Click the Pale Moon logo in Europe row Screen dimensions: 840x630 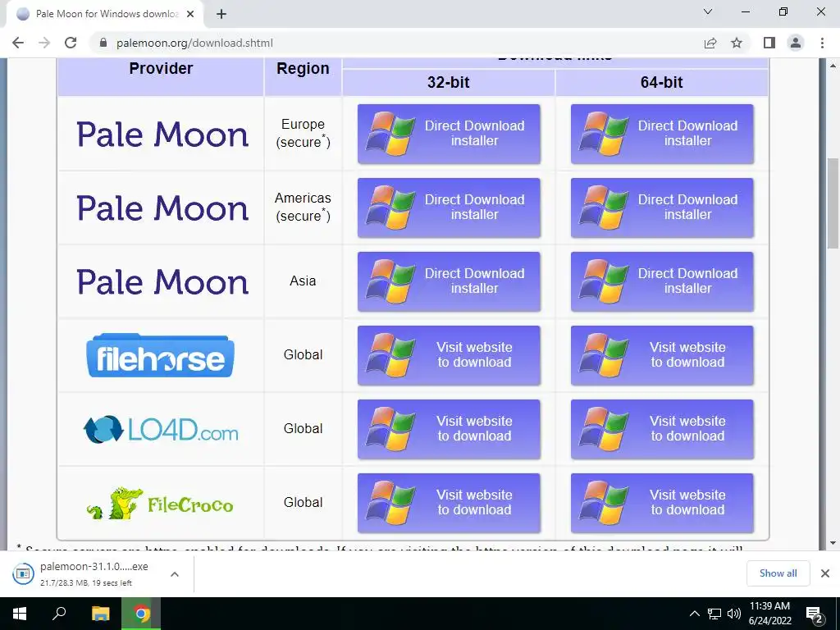click(x=162, y=134)
